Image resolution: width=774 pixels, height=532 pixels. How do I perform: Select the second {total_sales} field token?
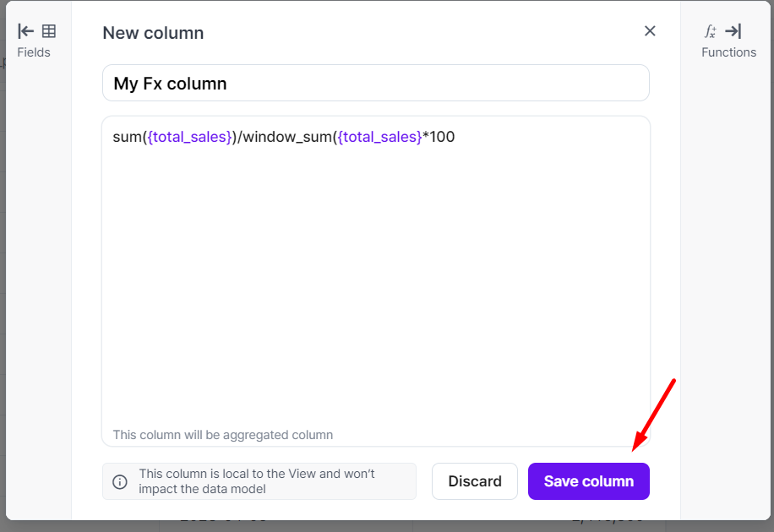(379, 137)
